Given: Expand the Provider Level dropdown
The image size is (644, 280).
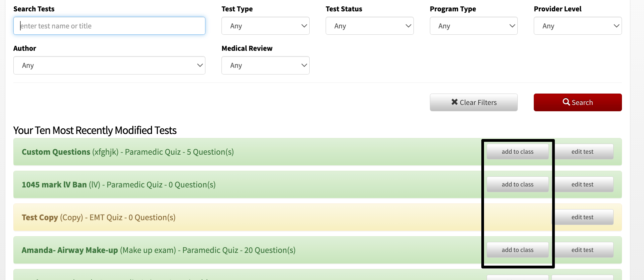Looking at the screenshot, I should (x=578, y=26).
